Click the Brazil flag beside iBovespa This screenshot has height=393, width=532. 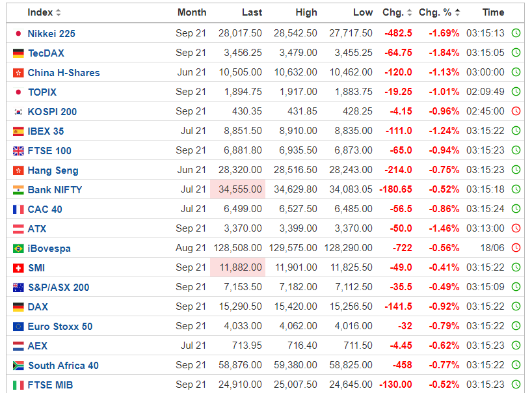18,249
